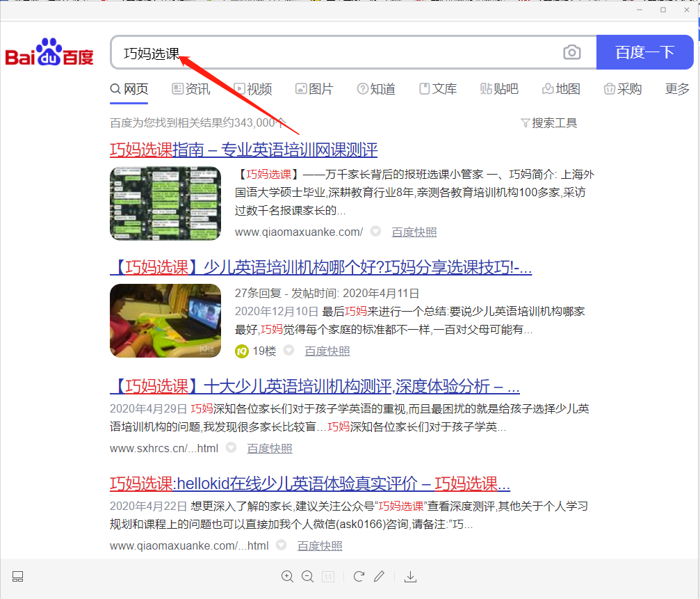Click result count text 百度为您找到相关结果约343,000个

(x=197, y=123)
